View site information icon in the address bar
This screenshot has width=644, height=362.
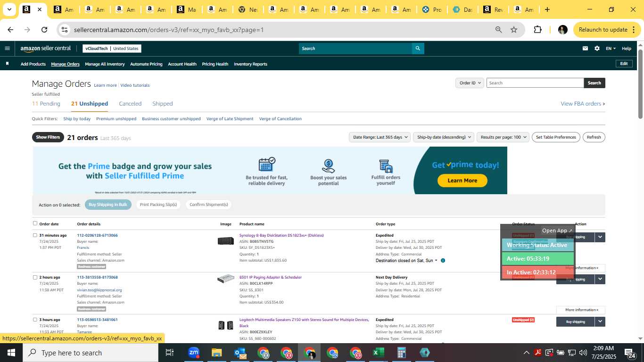pos(65,30)
